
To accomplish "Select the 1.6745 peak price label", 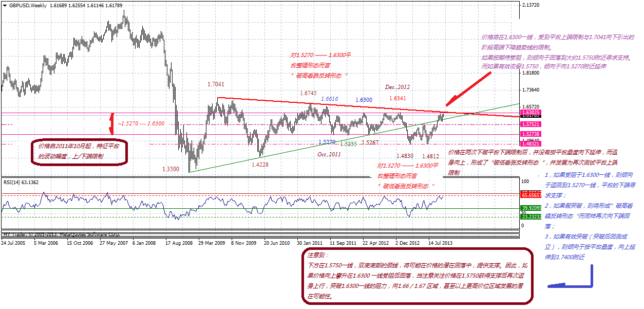I will 309,93.
